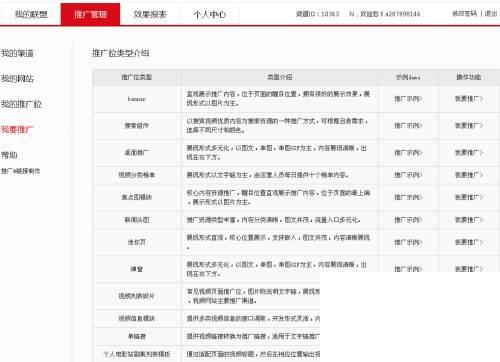Select the 搜索组件 type cell
Image resolution: width=500 pixels, height=362 pixels.
[x=137, y=126]
